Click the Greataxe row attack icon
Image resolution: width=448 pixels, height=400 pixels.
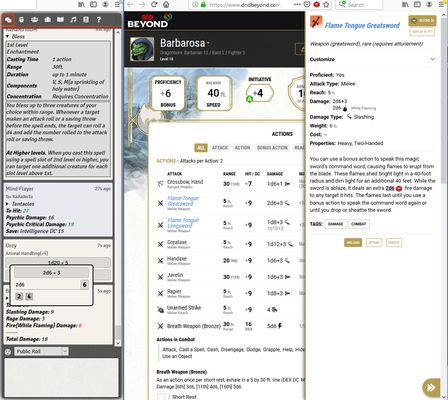click(160, 244)
